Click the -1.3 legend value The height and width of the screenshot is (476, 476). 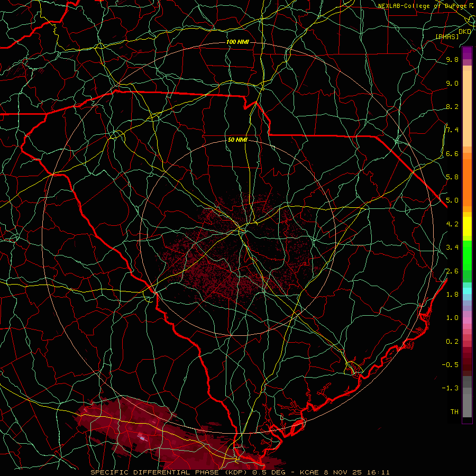(x=450, y=388)
